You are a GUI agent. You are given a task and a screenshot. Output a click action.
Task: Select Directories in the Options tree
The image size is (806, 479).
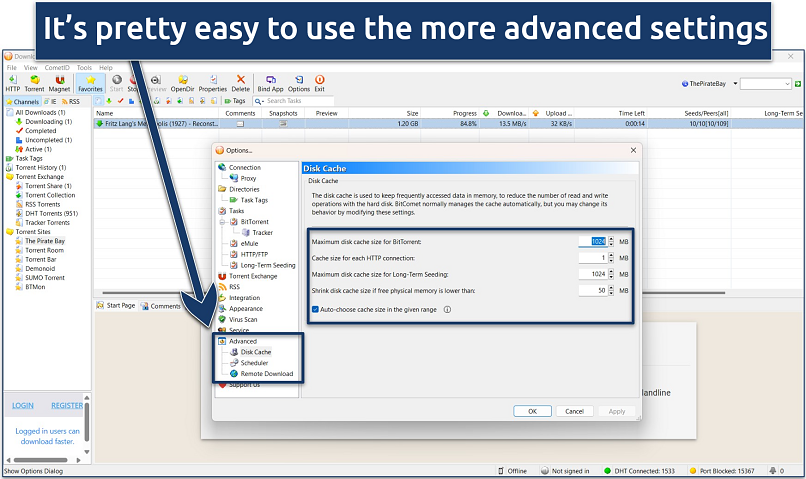244,189
